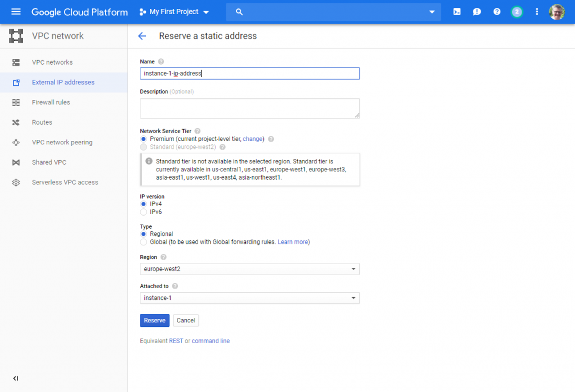The width and height of the screenshot is (575, 392).
Task: Open the Learn more link
Action: click(293, 242)
